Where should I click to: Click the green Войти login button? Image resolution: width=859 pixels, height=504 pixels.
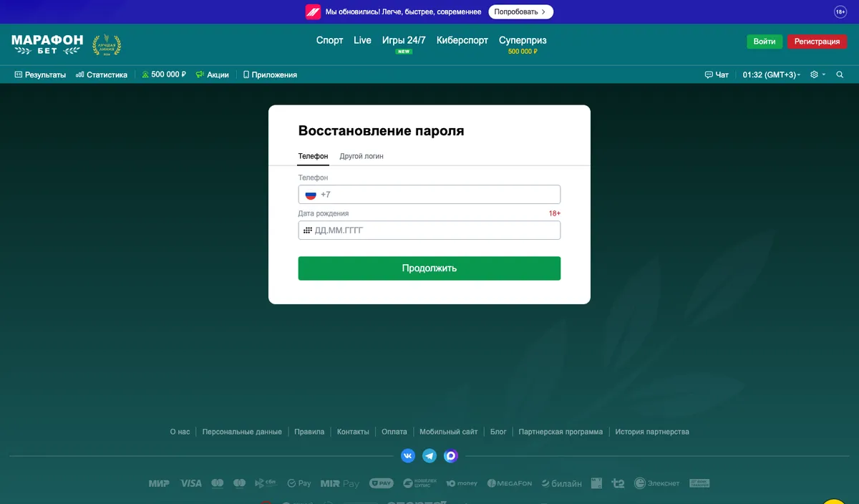tap(765, 42)
